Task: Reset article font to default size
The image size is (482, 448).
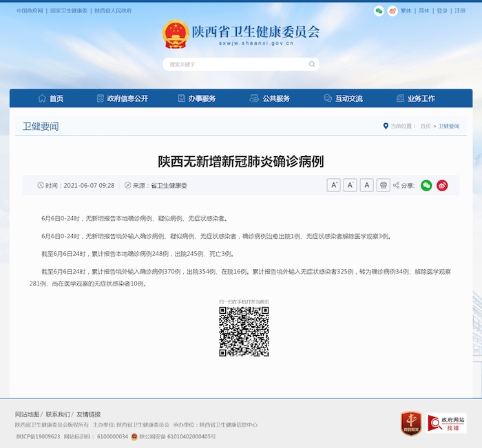Action: 366,185
